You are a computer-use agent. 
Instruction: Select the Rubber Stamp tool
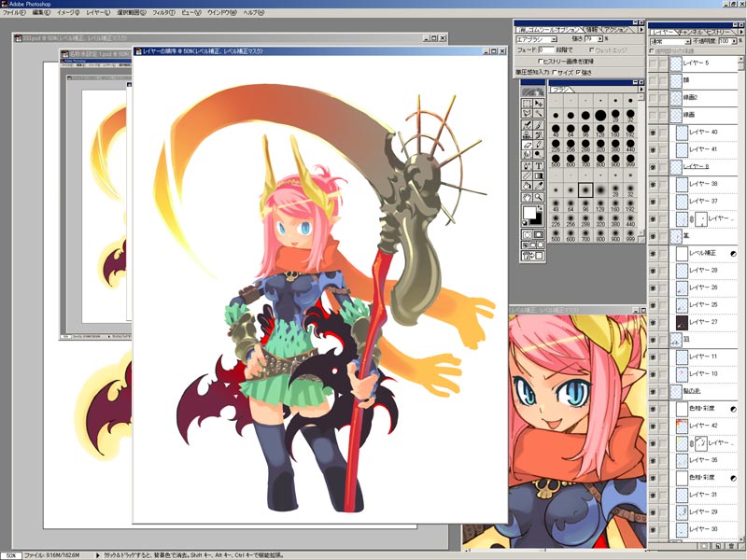(x=527, y=134)
